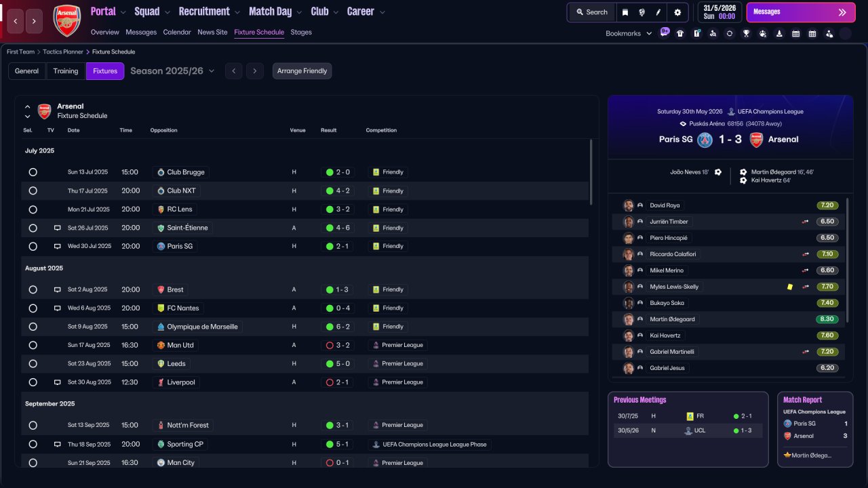Open the 9+ notifications speech bubble icon
Viewport: 868px width, 488px height.
point(665,33)
